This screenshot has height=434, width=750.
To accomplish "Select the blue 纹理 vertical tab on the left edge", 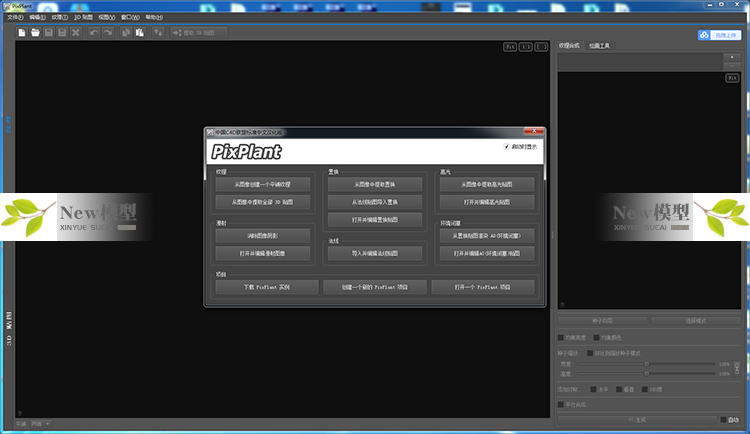I will [8, 124].
